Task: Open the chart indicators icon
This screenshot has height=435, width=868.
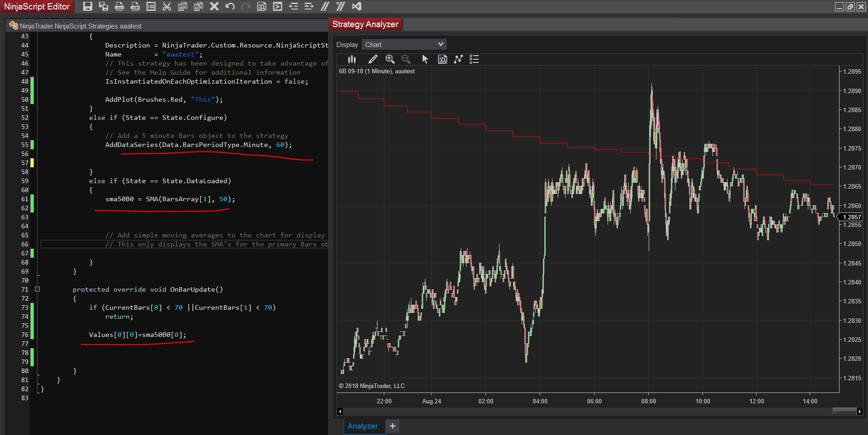Action: 458,59
